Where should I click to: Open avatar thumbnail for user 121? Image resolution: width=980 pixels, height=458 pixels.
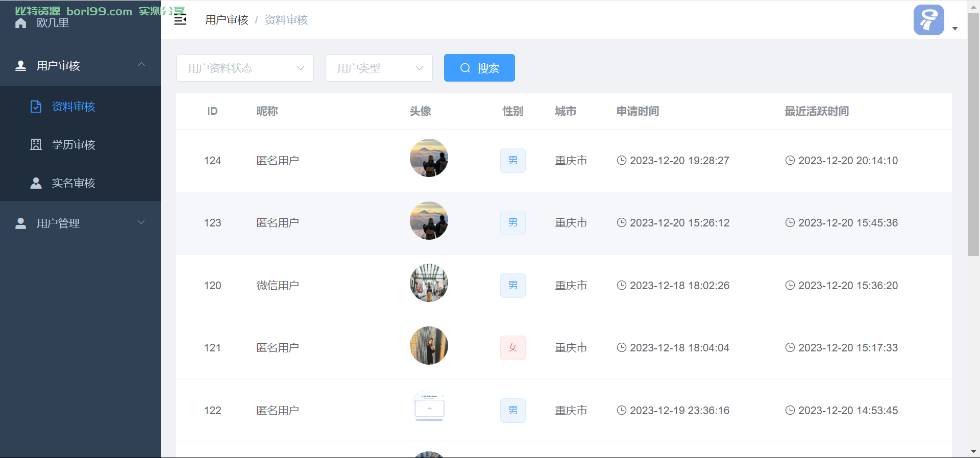click(429, 345)
